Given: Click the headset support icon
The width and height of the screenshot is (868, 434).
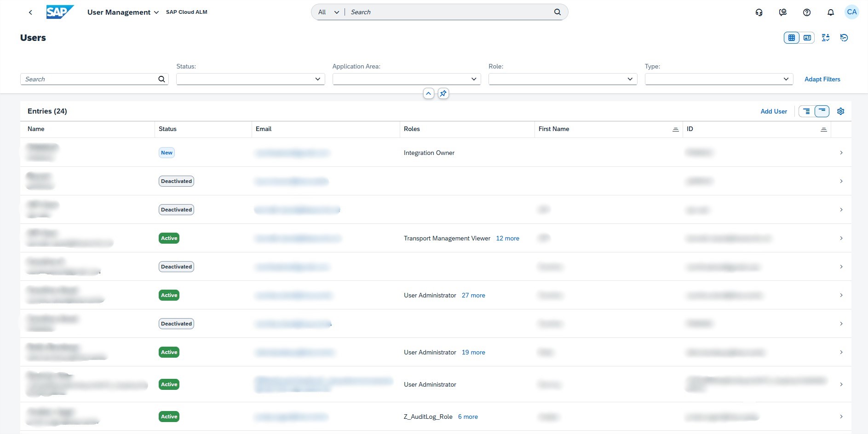Looking at the screenshot, I should 759,12.
